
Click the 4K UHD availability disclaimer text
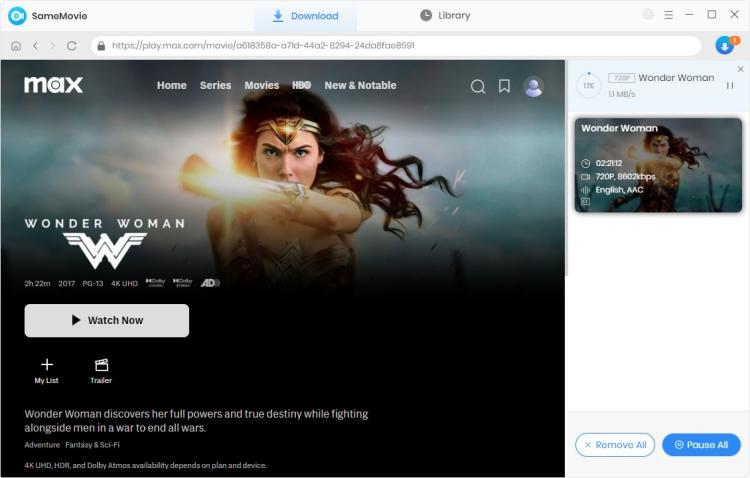pyautogui.click(x=145, y=465)
